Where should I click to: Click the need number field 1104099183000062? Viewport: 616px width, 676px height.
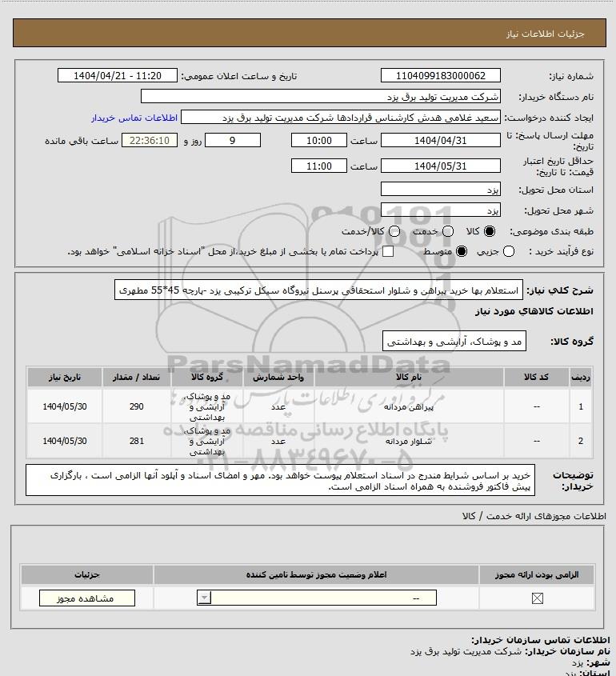441,75
